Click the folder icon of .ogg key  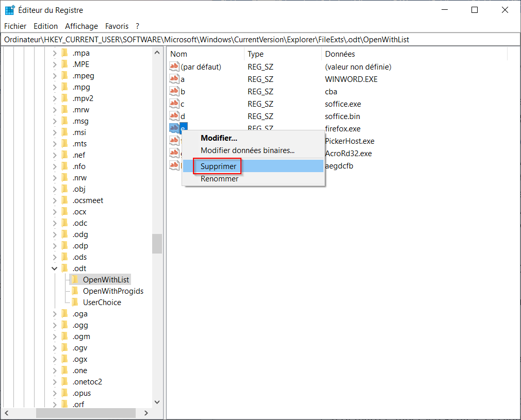pyautogui.click(x=65, y=325)
